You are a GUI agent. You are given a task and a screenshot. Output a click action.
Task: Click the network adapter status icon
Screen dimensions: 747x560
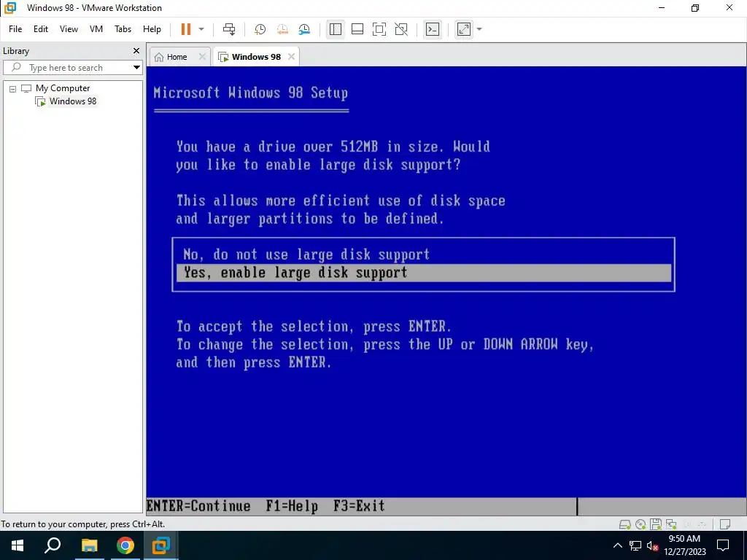click(x=671, y=524)
